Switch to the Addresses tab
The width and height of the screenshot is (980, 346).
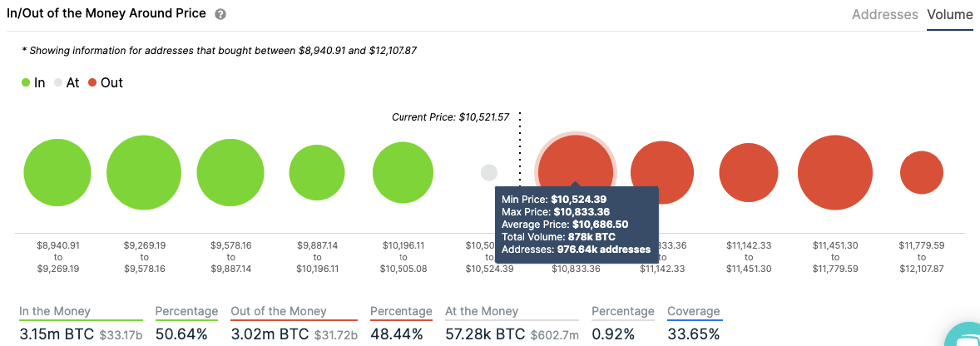[x=884, y=15]
